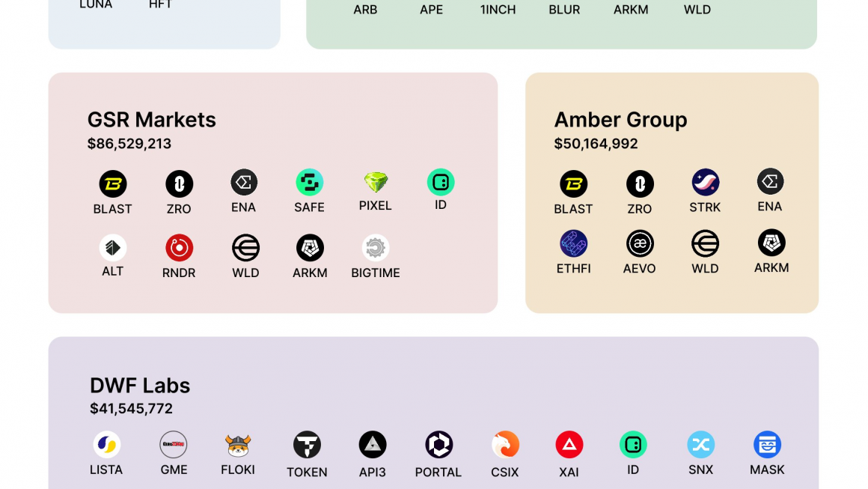
Task: Open the Amber Group heading
Action: [x=620, y=120]
